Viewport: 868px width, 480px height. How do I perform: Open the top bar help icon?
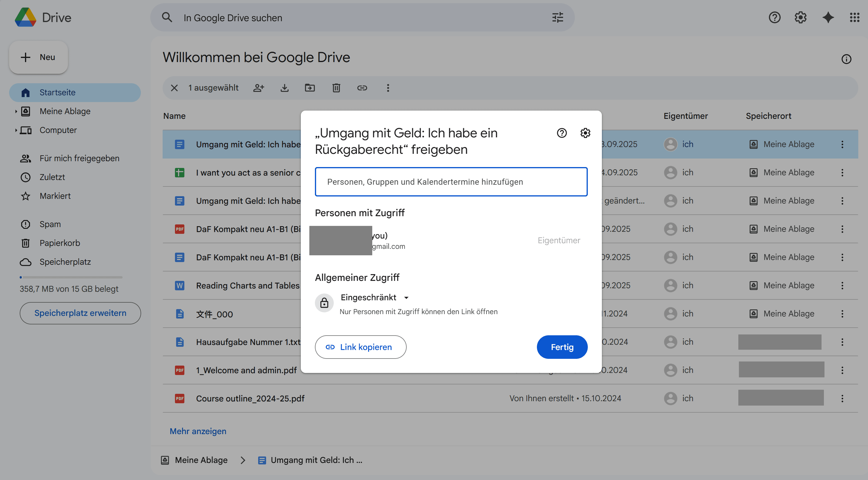(774, 17)
